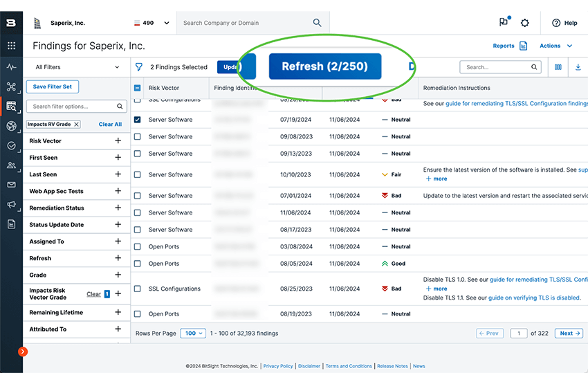Check Server Software row dated 07/01/2024

pos(137,196)
